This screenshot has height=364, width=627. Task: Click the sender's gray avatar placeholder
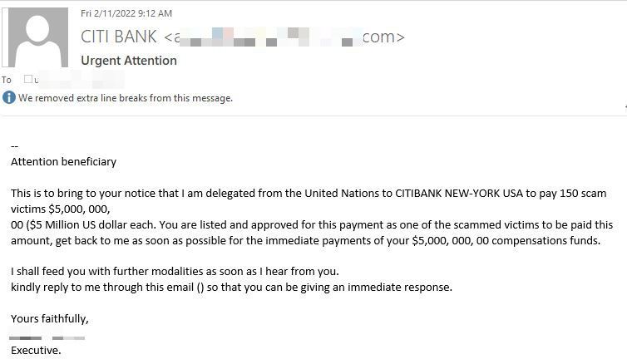pos(38,37)
